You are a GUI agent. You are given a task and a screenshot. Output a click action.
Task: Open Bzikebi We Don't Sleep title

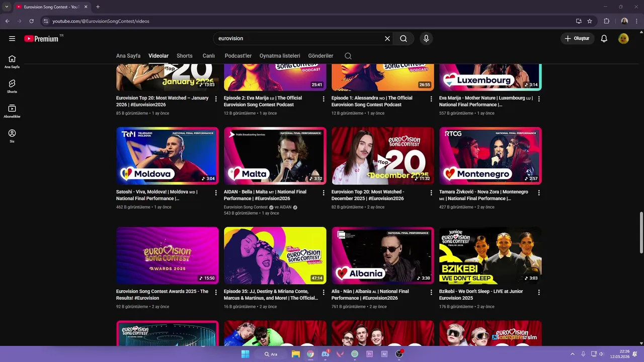click(x=481, y=295)
